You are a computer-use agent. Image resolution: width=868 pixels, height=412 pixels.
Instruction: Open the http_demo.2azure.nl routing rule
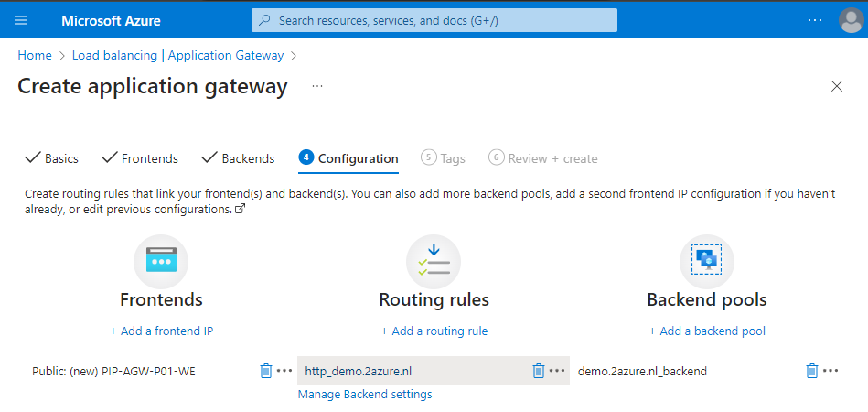tap(359, 371)
